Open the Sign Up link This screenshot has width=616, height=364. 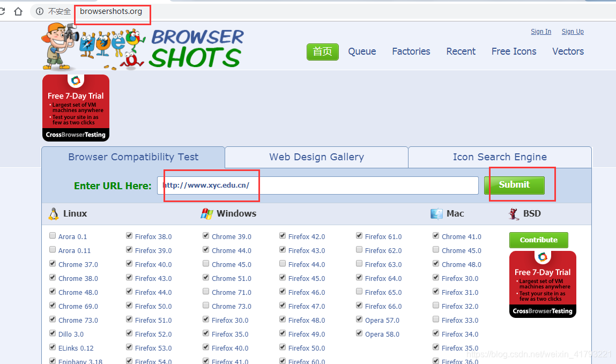[573, 32]
